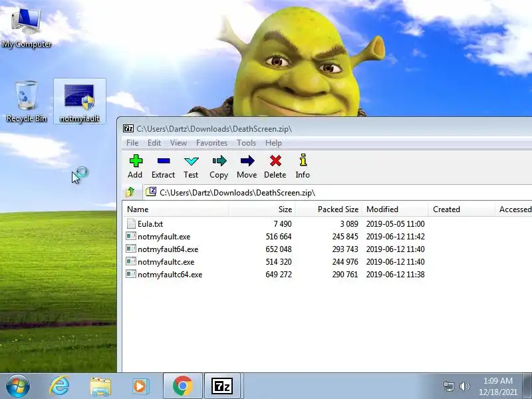Open the Edit menu
The width and height of the screenshot is (532, 399).
point(154,143)
